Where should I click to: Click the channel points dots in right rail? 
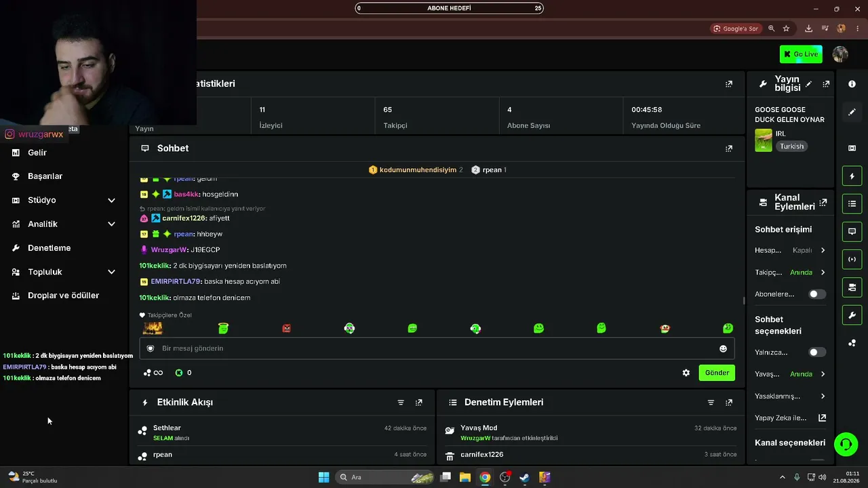[852, 343]
